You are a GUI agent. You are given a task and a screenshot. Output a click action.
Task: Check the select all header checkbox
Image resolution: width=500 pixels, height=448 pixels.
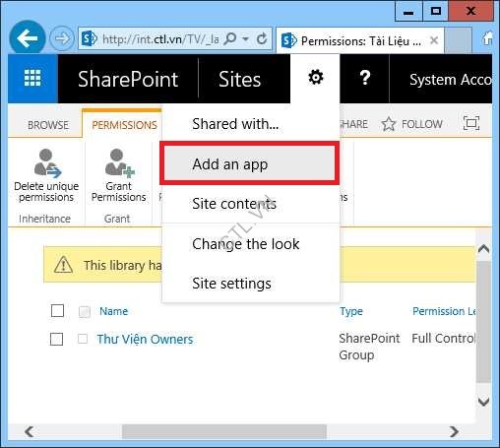coord(57,310)
